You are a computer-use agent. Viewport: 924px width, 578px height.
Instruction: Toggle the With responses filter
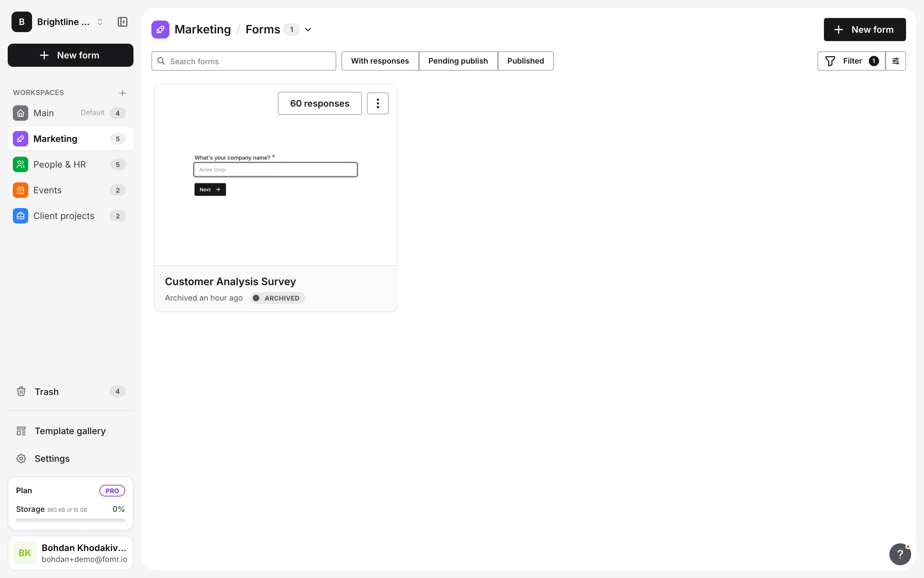point(380,61)
